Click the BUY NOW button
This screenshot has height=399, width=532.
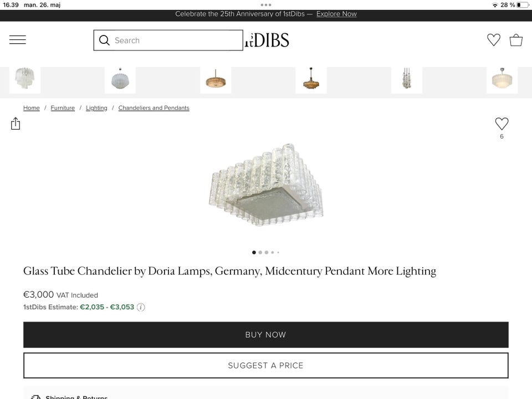pyautogui.click(x=265, y=335)
